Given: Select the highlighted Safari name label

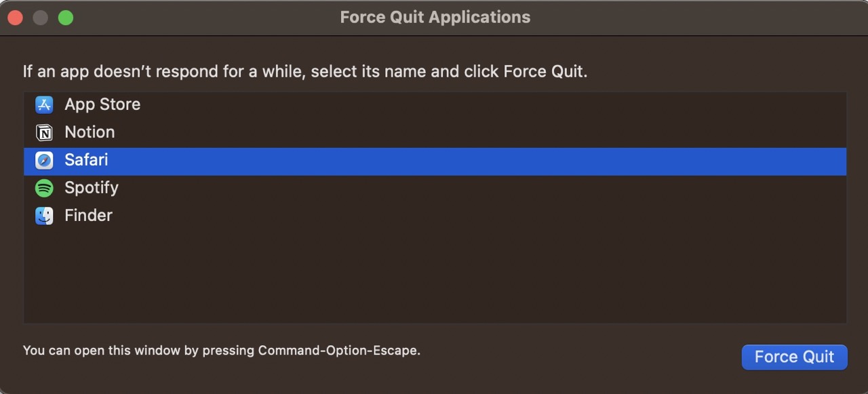Looking at the screenshot, I should [x=86, y=160].
